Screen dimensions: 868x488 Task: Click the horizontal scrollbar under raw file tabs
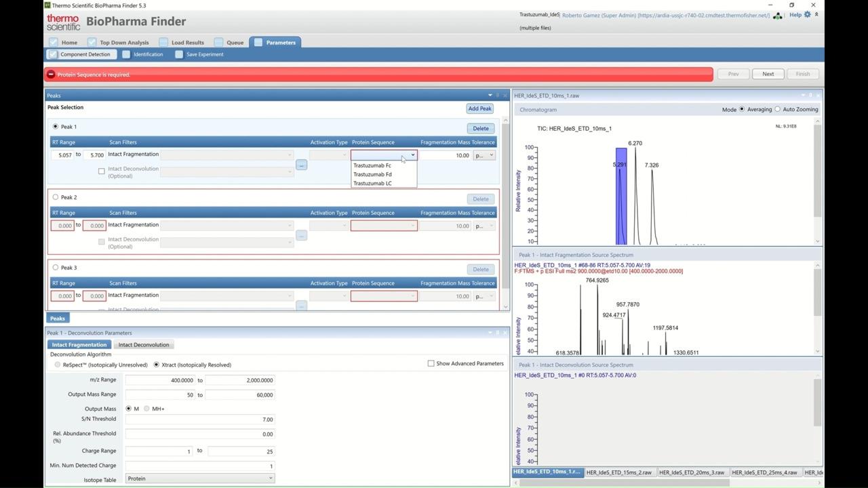pyautogui.click(x=624, y=483)
